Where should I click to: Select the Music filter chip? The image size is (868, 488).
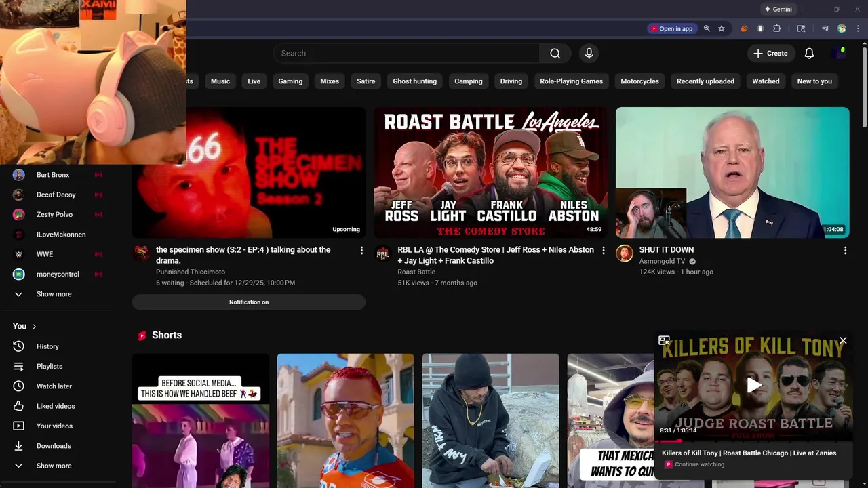[220, 81]
